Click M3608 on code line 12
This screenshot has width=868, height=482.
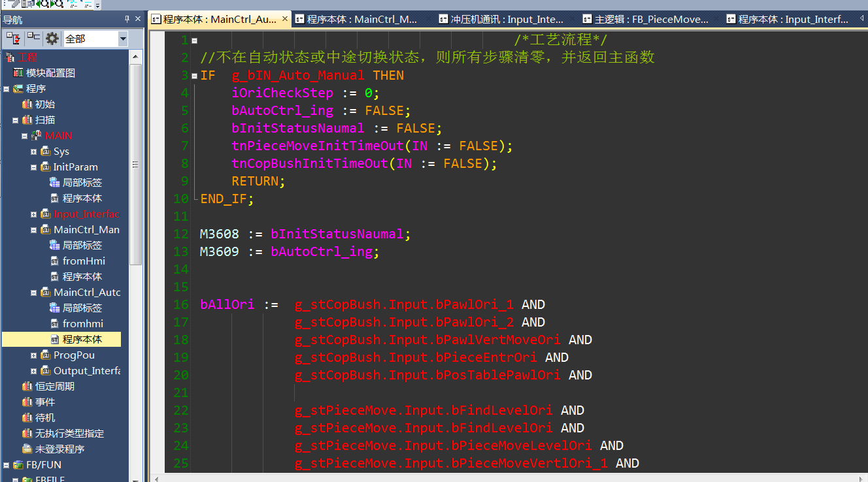point(220,234)
